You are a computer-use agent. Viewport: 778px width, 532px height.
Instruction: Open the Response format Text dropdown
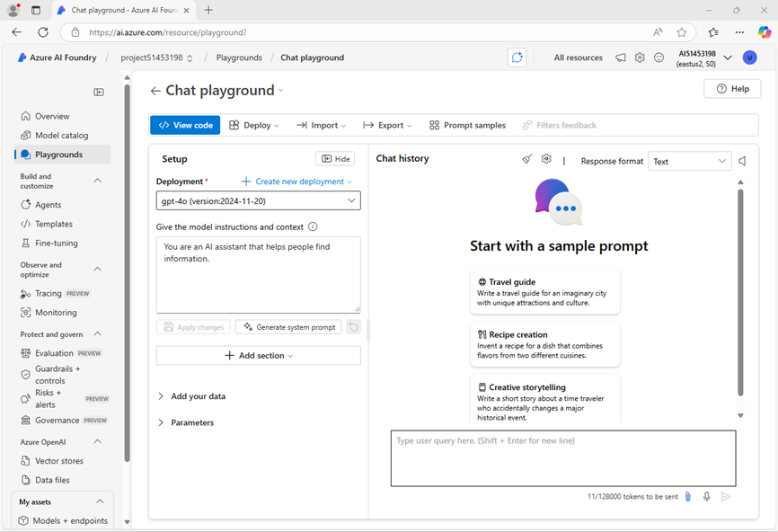(690, 161)
